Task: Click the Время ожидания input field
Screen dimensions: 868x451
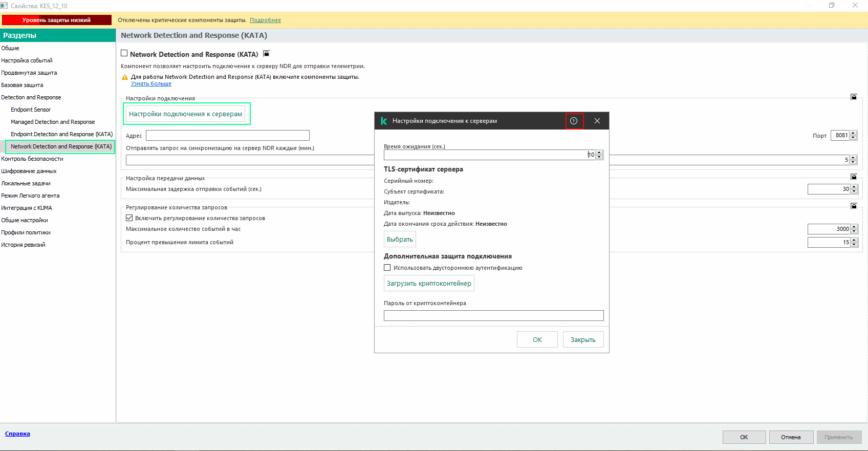Action: coord(489,155)
